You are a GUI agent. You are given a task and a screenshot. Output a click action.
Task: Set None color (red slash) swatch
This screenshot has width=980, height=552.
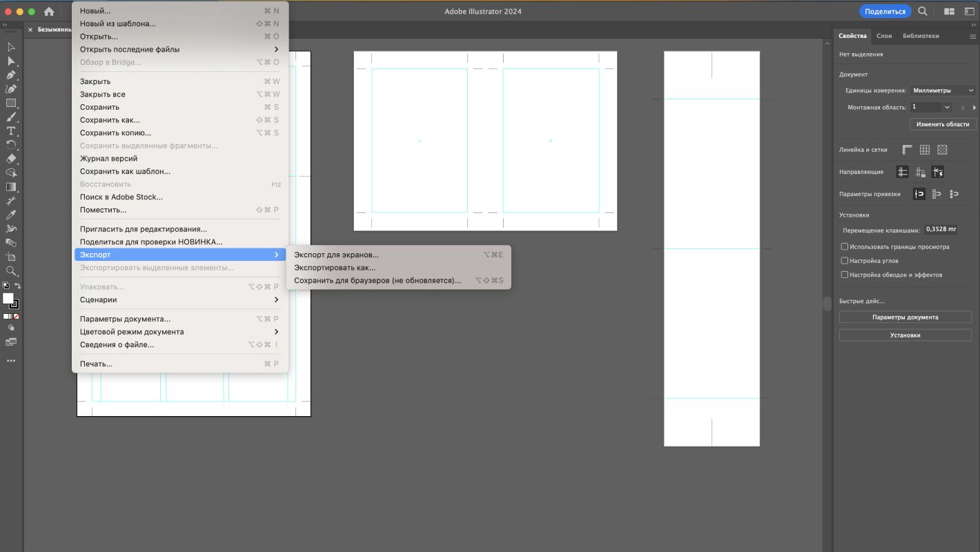pyautogui.click(x=16, y=316)
